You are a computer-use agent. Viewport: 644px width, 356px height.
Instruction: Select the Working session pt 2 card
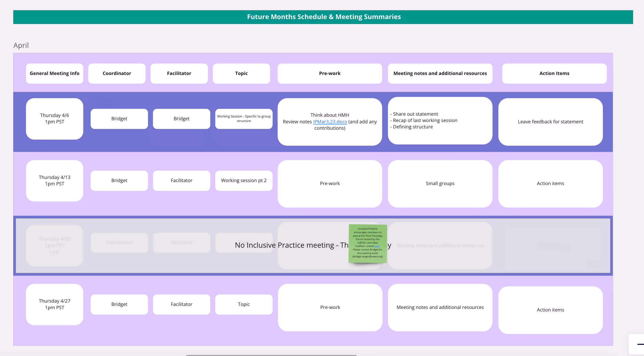tap(244, 181)
